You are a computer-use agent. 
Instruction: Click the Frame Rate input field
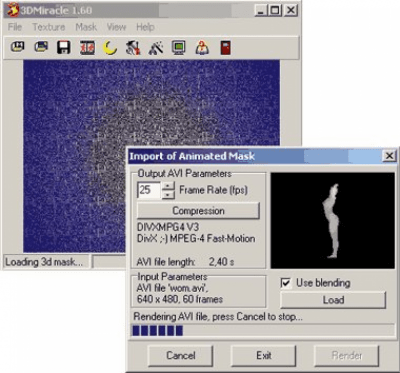(x=149, y=190)
